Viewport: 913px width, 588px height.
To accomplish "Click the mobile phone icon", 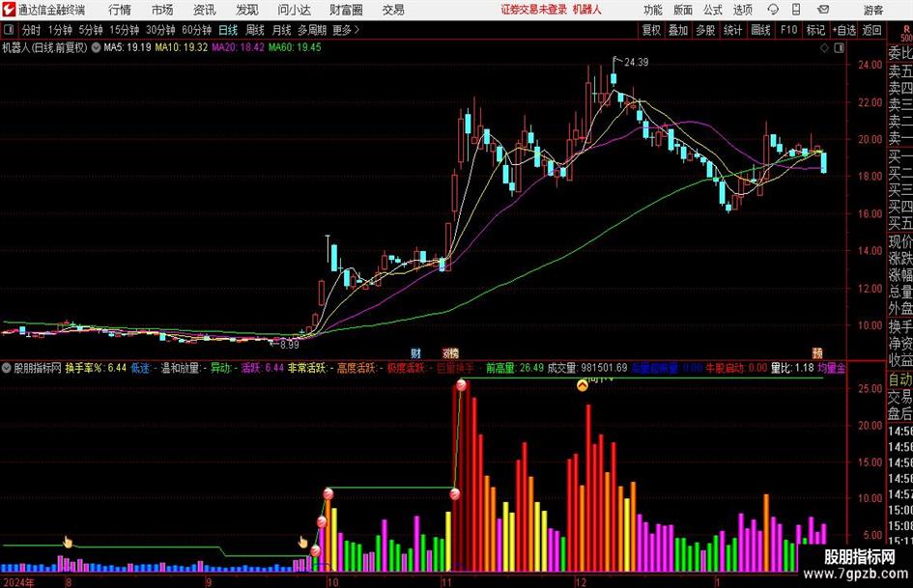I will pyautogui.click(x=796, y=10).
